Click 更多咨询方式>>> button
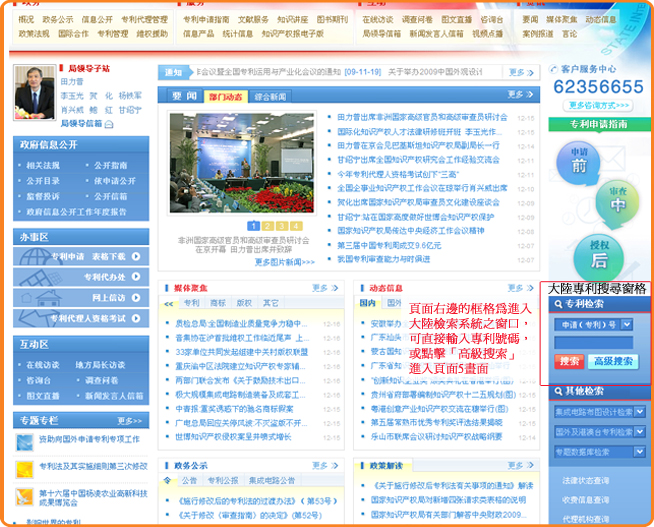The width and height of the screenshot is (654, 527). tap(598, 105)
